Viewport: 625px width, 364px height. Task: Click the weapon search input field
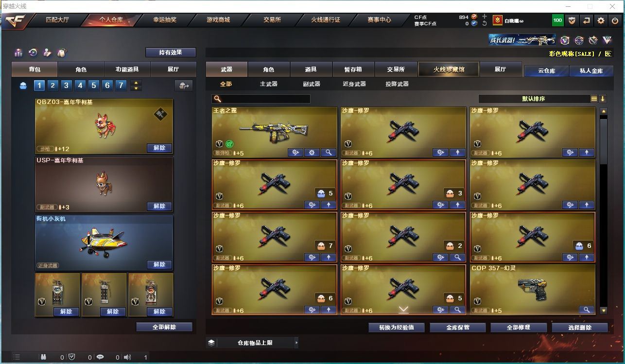[261, 99]
